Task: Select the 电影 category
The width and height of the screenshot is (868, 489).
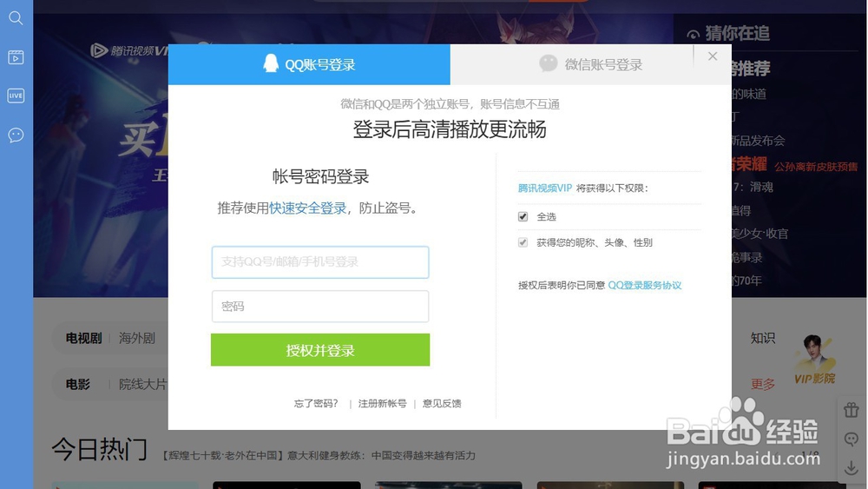Action: (x=77, y=384)
